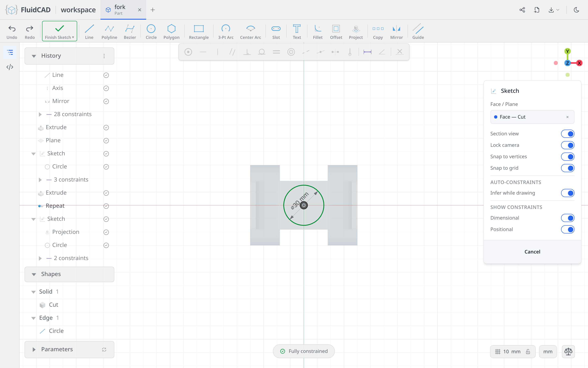Open a new tab with plus

(153, 10)
